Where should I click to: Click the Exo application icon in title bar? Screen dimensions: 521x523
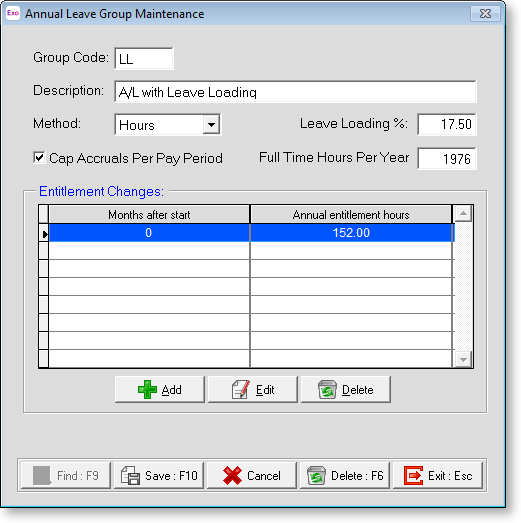[x=13, y=13]
